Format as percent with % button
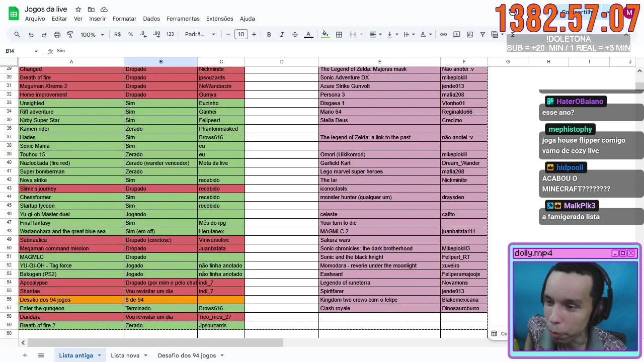 coord(130,35)
